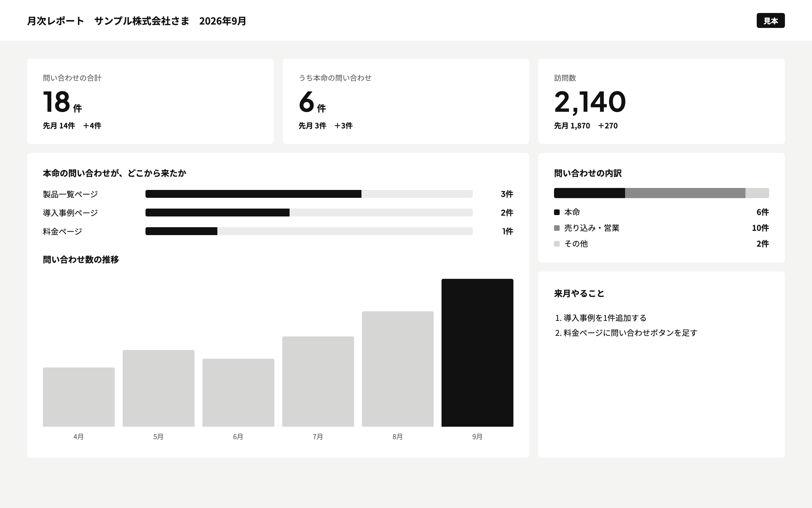Click the 本命 legend swatch

(x=557, y=212)
